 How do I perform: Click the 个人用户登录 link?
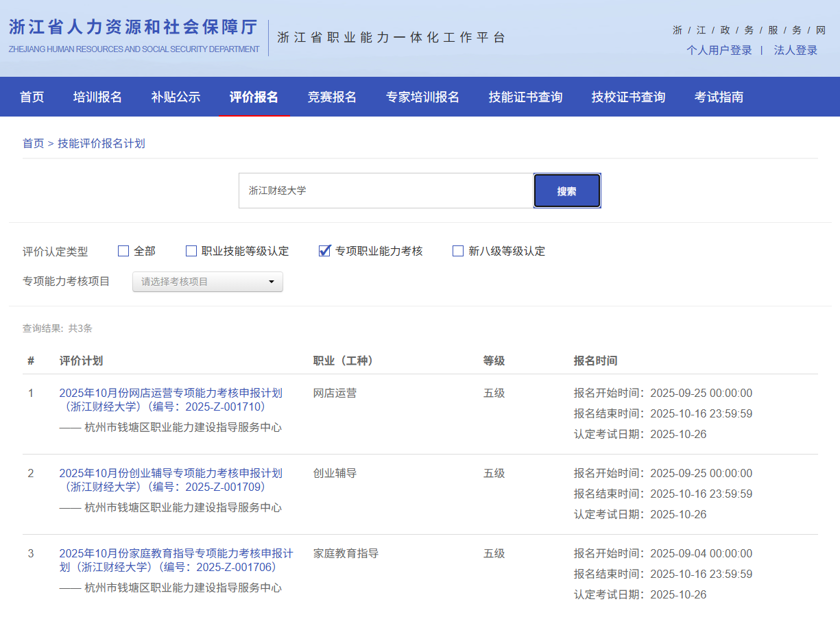pyautogui.click(x=719, y=50)
